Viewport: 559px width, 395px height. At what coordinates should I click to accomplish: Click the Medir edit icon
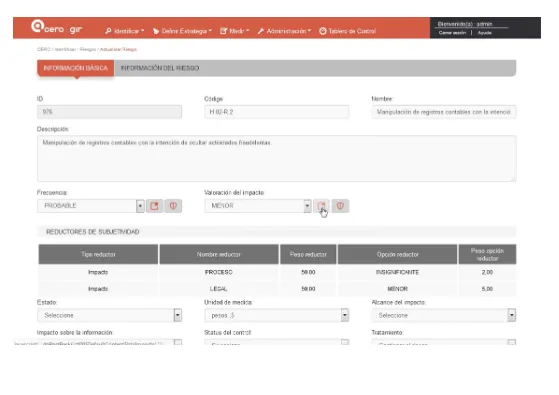tap(224, 31)
